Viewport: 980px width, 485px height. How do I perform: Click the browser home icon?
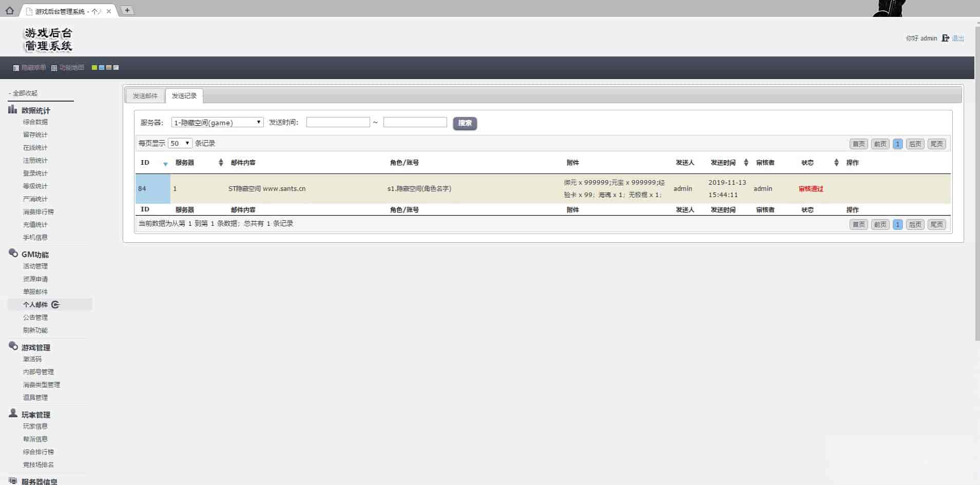coord(10,10)
